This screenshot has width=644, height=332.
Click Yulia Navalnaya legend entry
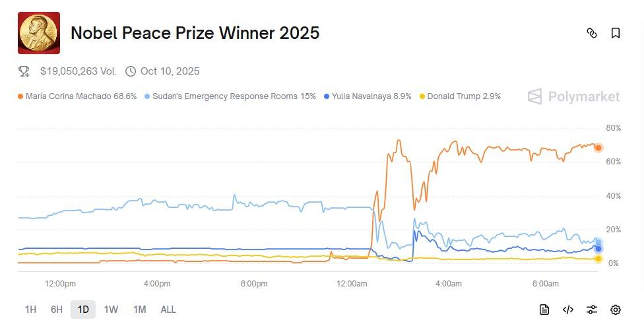[368, 96]
